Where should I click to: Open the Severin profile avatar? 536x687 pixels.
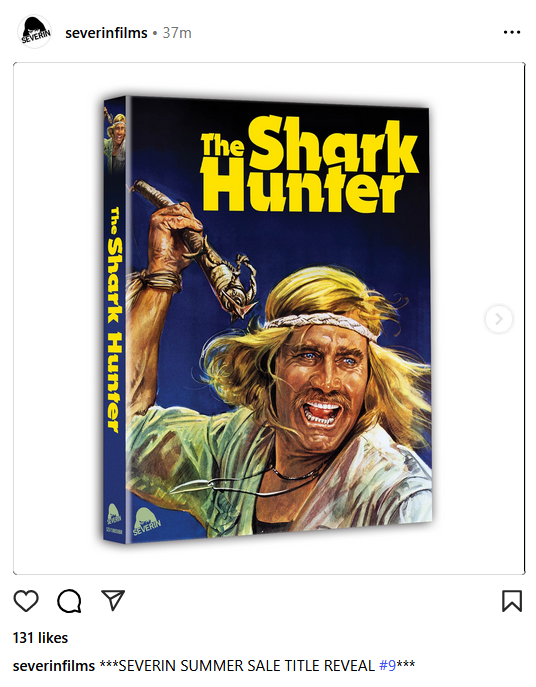(x=35, y=32)
